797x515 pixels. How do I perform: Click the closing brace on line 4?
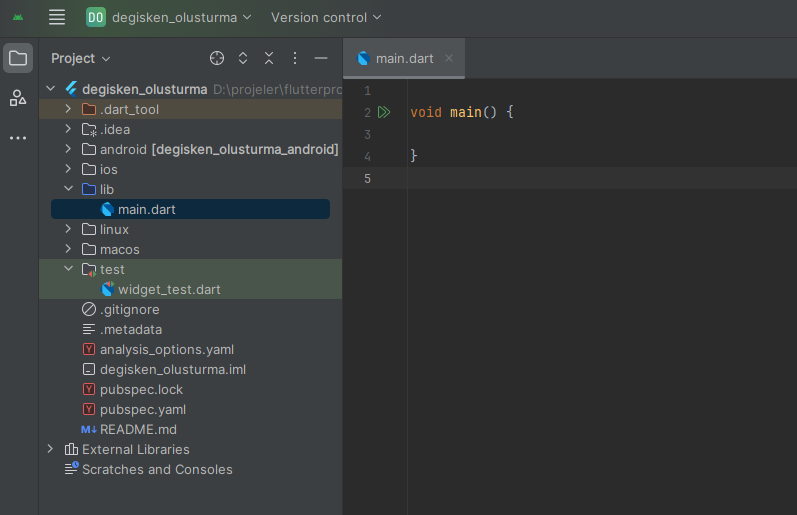(x=413, y=156)
